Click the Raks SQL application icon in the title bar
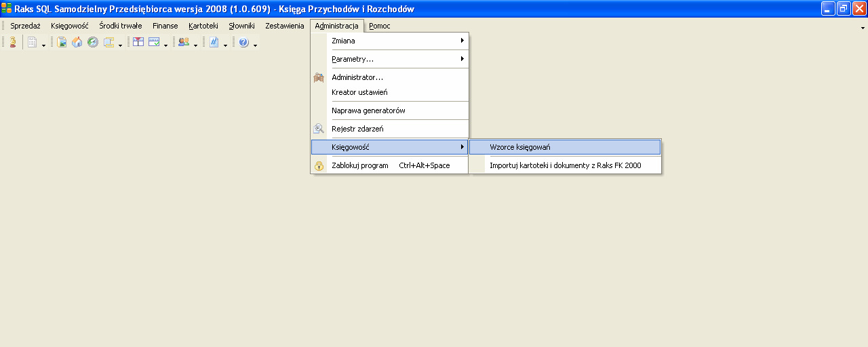 coord(7,9)
